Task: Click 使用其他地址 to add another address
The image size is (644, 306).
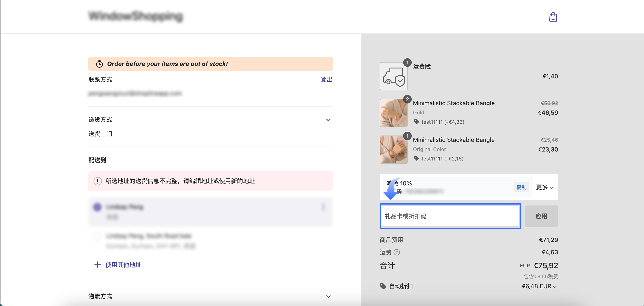Action: tap(123, 265)
